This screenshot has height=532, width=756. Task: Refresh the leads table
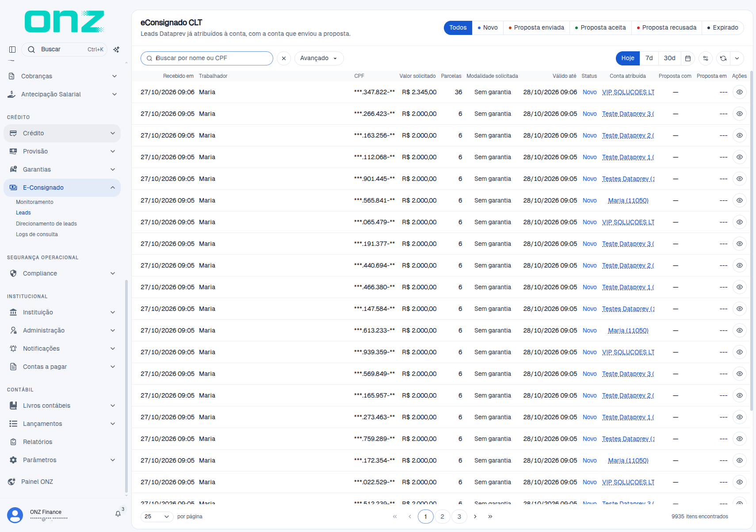click(x=723, y=58)
